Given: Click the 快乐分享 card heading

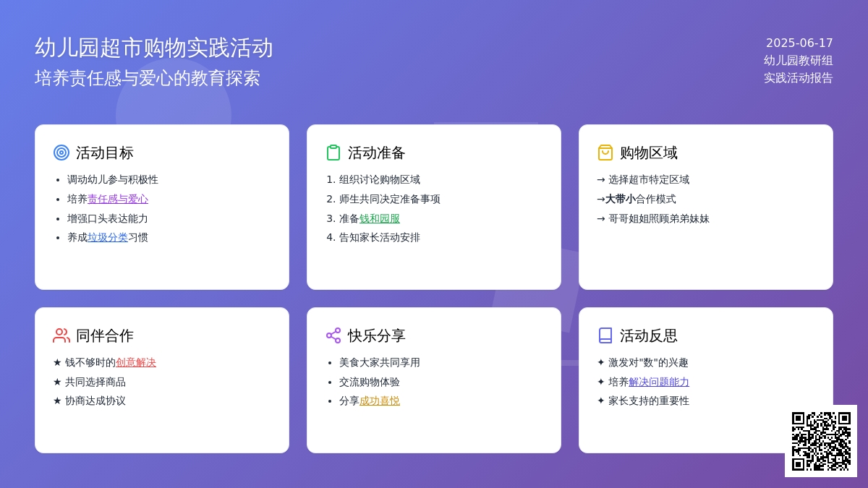Looking at the screenshot, I should [377, 335].
